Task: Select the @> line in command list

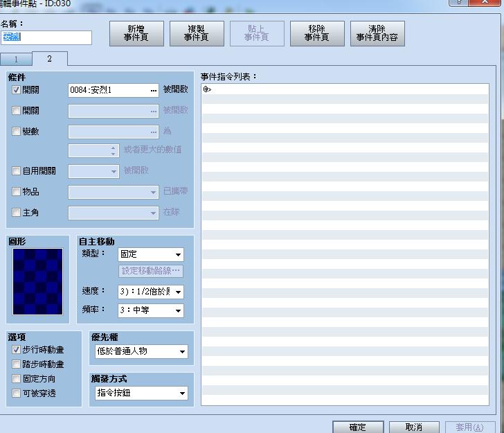Action: 345,89
